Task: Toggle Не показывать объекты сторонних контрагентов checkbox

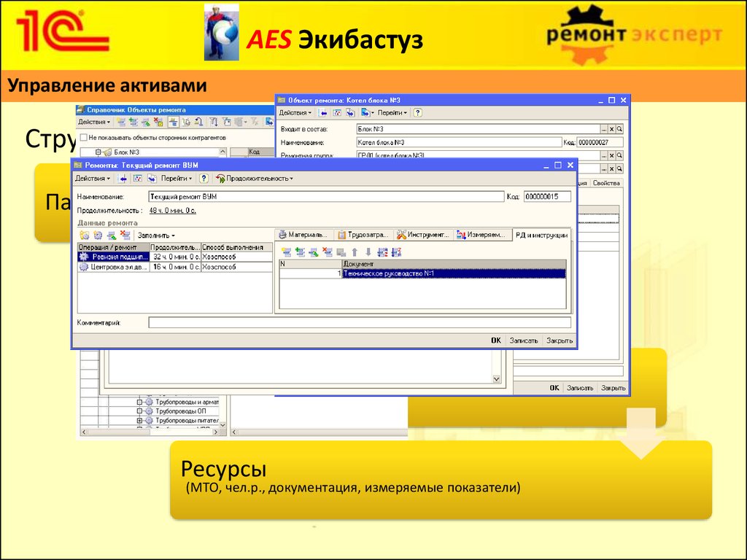Action: (84, 138)
